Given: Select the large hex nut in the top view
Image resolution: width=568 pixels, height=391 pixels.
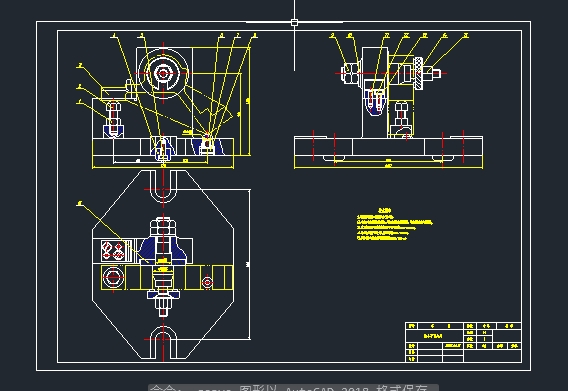Looking at the screenshot, I should (163, 228).
